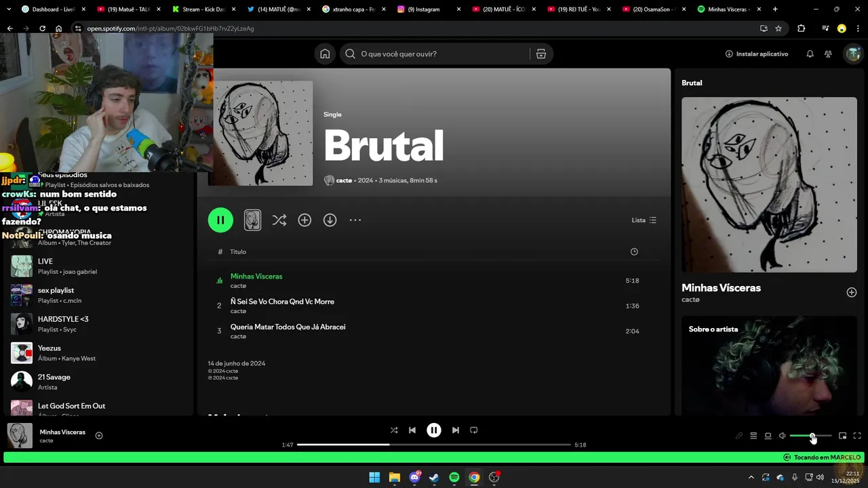Screen dimensions: 868x488
Task: Pause the album using the big green button
Action: pos(220,220)
